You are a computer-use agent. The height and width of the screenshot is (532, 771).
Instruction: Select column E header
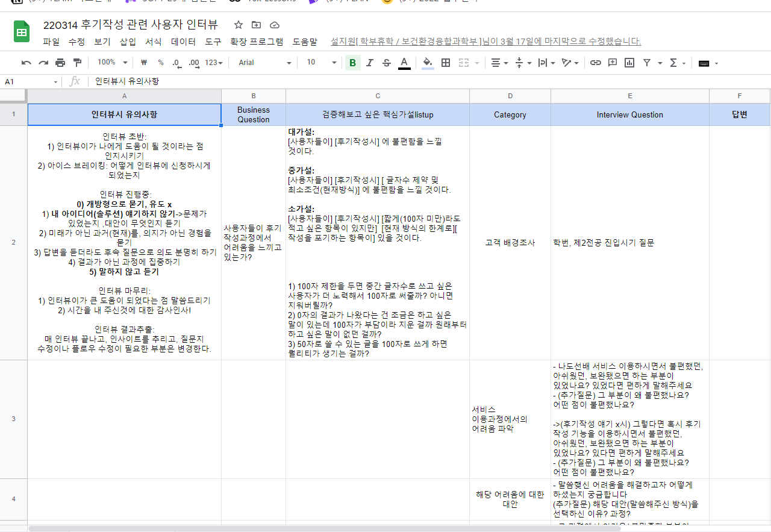point(630,96)
